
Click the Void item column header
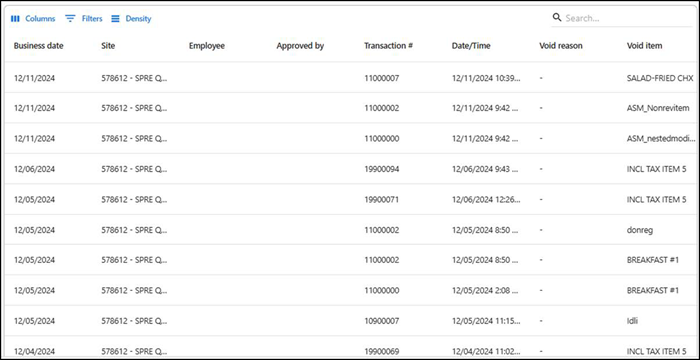(644, 46)
